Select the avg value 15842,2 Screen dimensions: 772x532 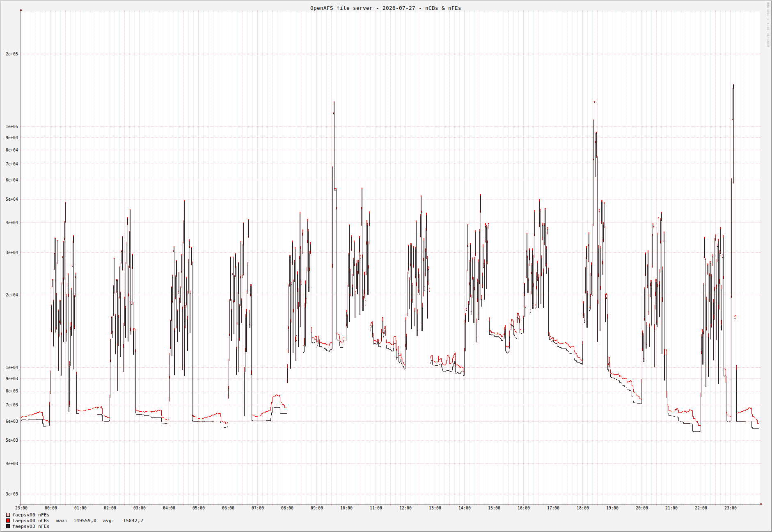click(133, 521)
